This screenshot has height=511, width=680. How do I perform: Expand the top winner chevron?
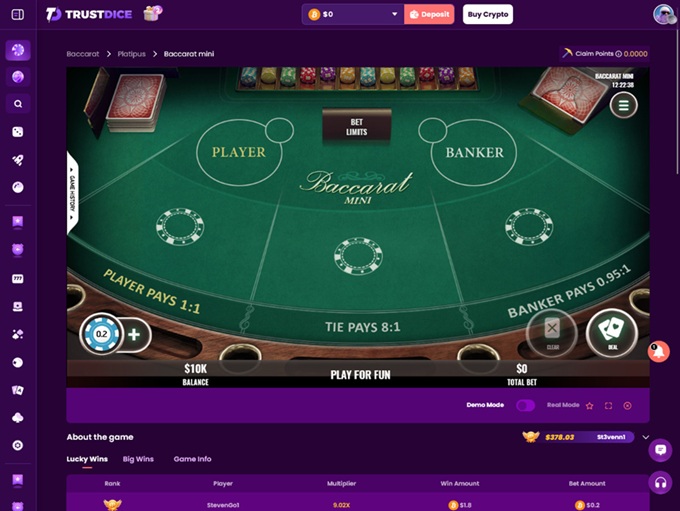tap(645, 437)
